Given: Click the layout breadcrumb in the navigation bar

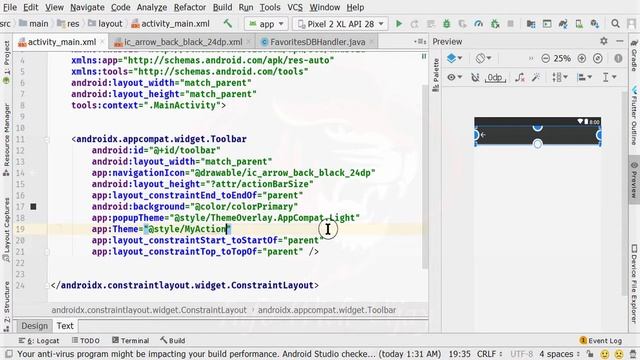Looking at the screenshot, I should (x=105, y=24).
